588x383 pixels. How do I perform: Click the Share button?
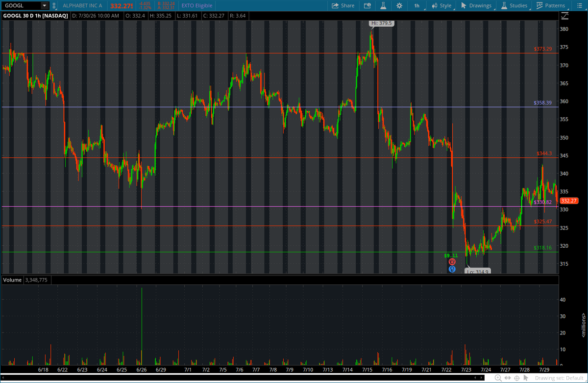pyautogui.click(x=343, y=5)
